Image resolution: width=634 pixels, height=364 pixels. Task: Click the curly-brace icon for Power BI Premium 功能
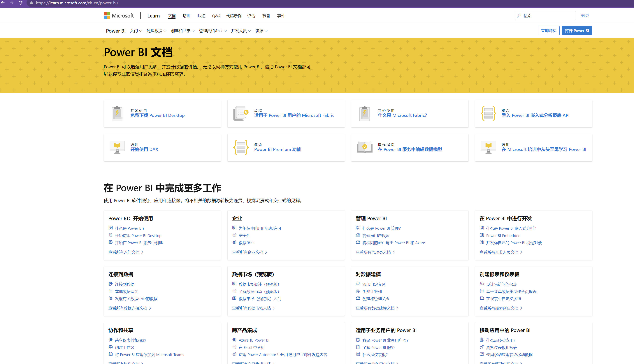(x=241, y=148)
